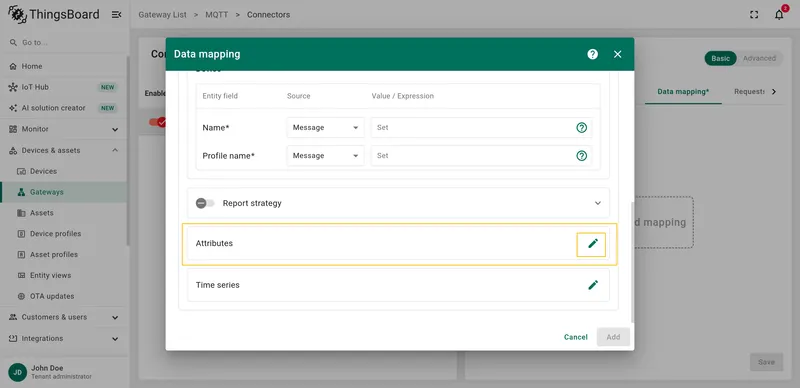Click the OTA updates icon
800x388 pixels.
(21, 296)
